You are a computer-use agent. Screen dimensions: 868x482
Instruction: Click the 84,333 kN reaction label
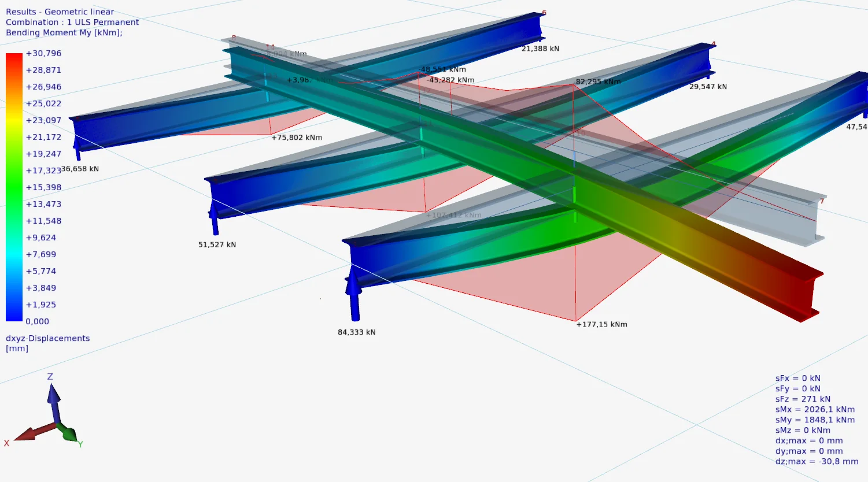click(x=356, y=332)
